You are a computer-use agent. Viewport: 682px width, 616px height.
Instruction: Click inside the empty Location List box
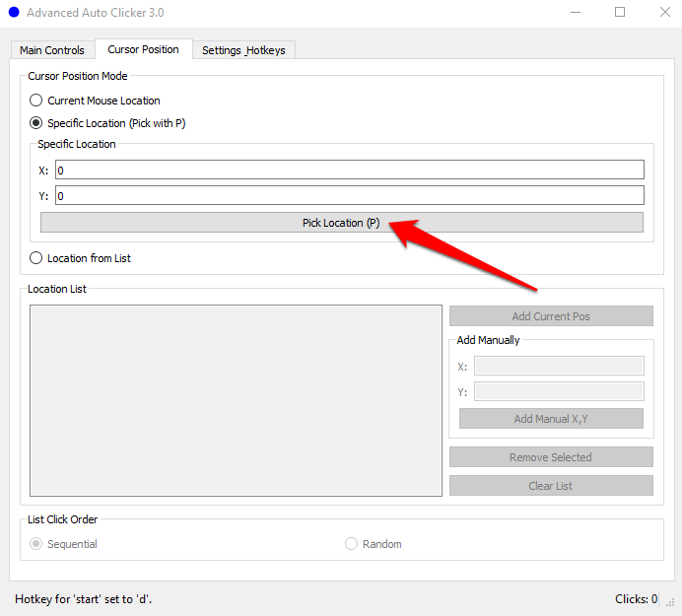[236, 400]
